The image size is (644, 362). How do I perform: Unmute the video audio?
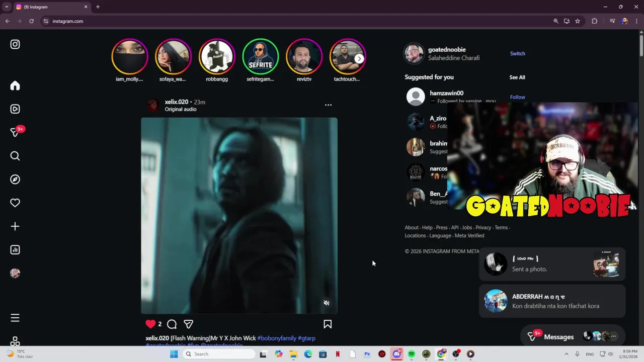(x=326, y=303)
